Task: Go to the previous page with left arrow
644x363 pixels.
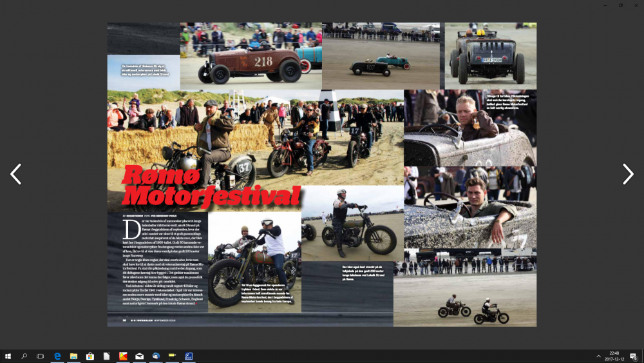Action: tap(15, 174)
